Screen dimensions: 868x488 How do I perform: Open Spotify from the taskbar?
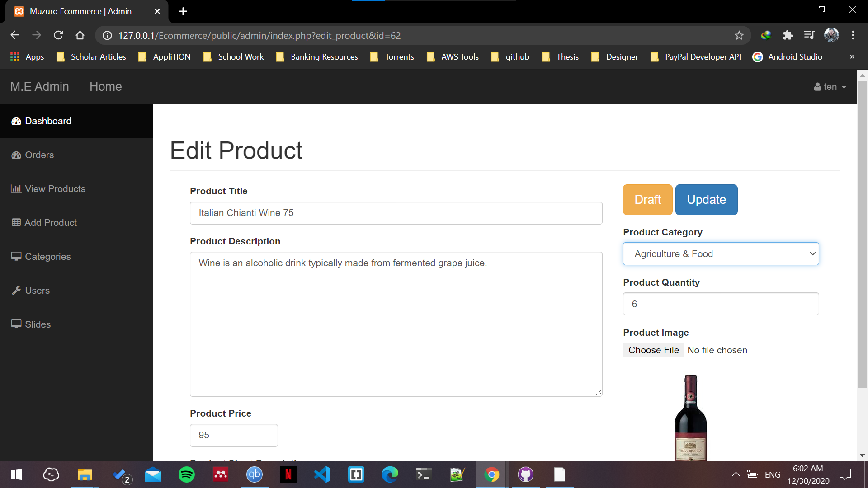(186, 474)
